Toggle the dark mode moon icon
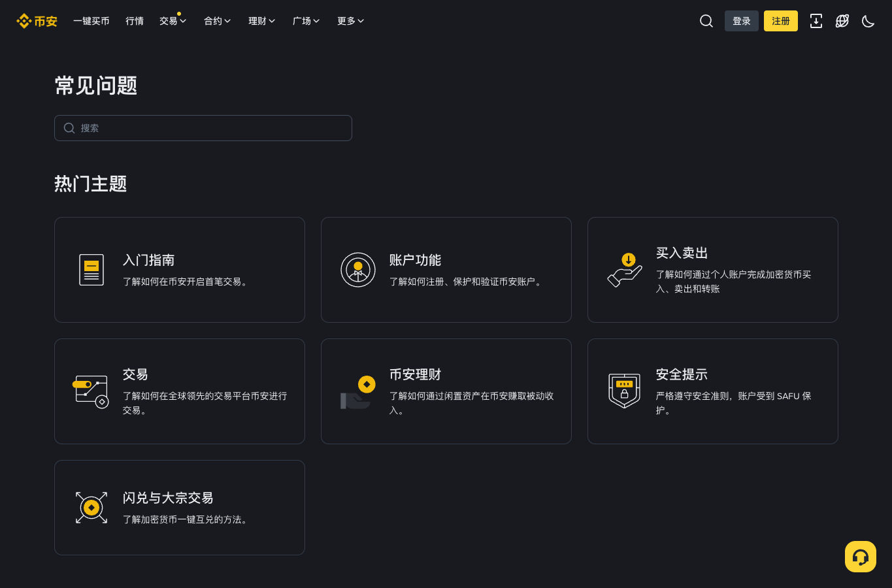Viewport: 892px width, 588px height. coord(868,21)
